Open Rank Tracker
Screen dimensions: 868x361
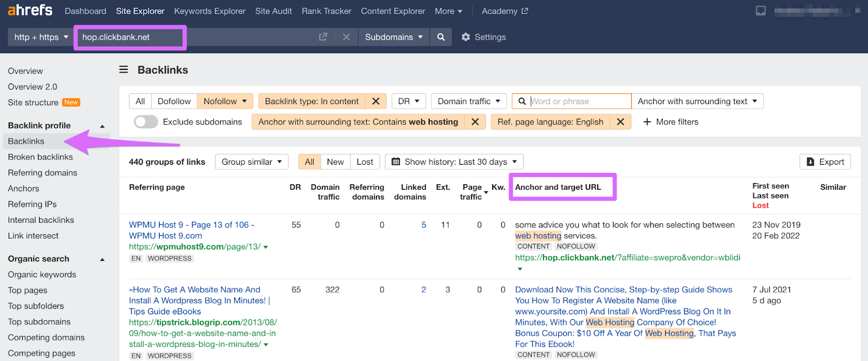click(x=327, y=11)
